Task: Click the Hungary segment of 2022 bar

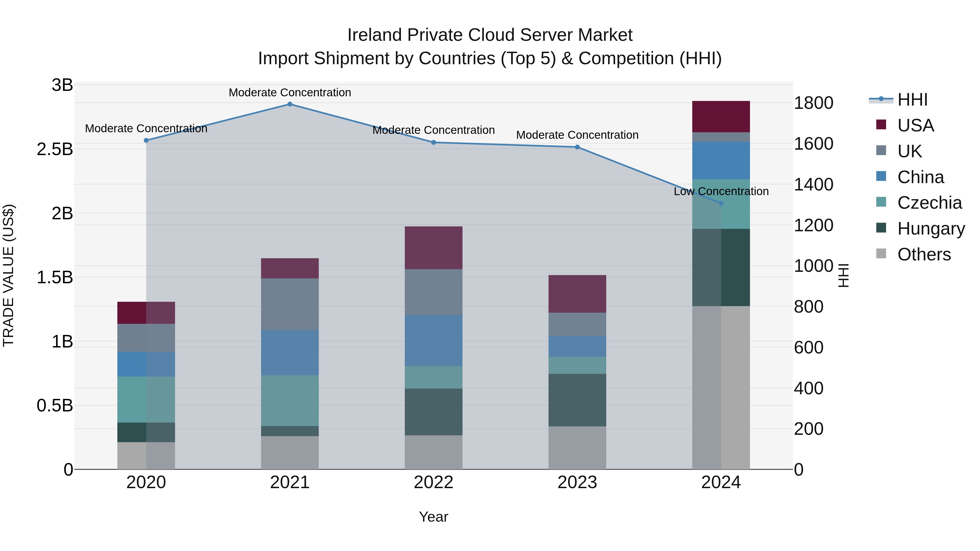Action: 434,412
